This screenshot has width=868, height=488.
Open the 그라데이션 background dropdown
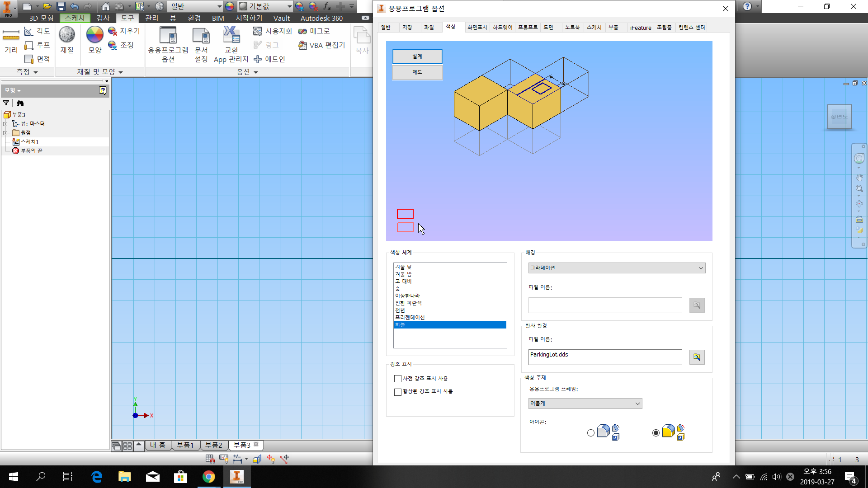616,268
